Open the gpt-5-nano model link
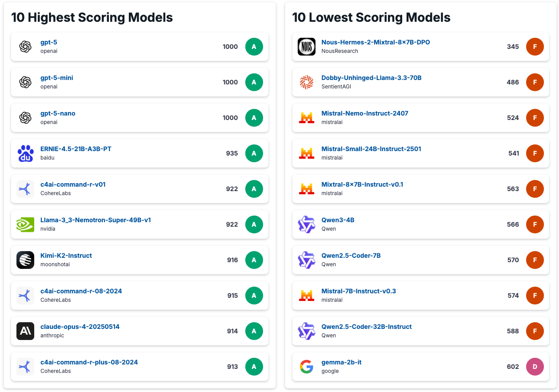Viewport: 559px width, 392px height. (x=58, y=113)
